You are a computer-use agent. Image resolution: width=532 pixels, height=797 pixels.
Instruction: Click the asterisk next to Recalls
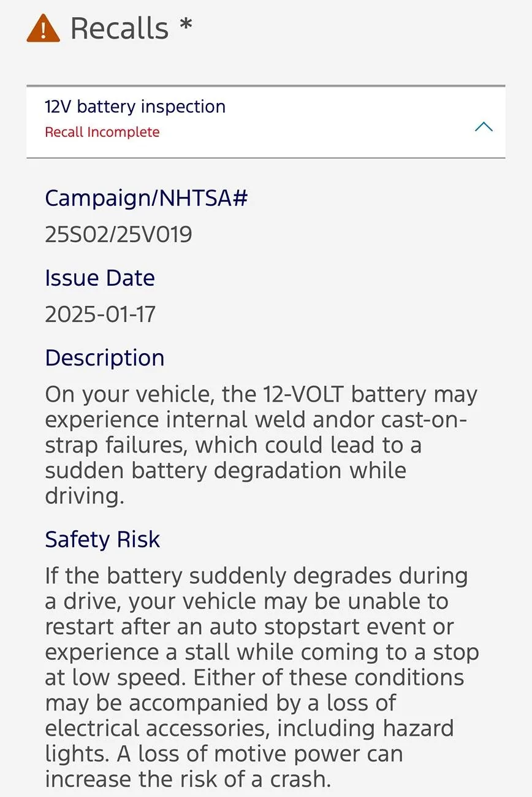pyautogui.click(x=186, y=25)
